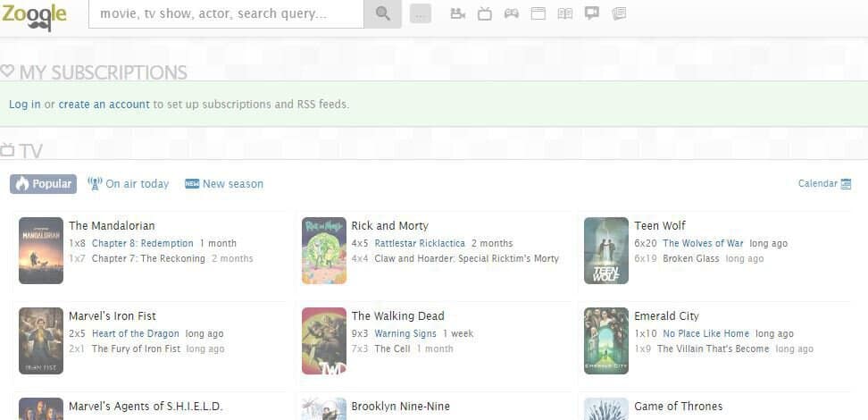Open the applications window icon
The width and height of the screenshot is (868, 420).
tap(538, 13)
